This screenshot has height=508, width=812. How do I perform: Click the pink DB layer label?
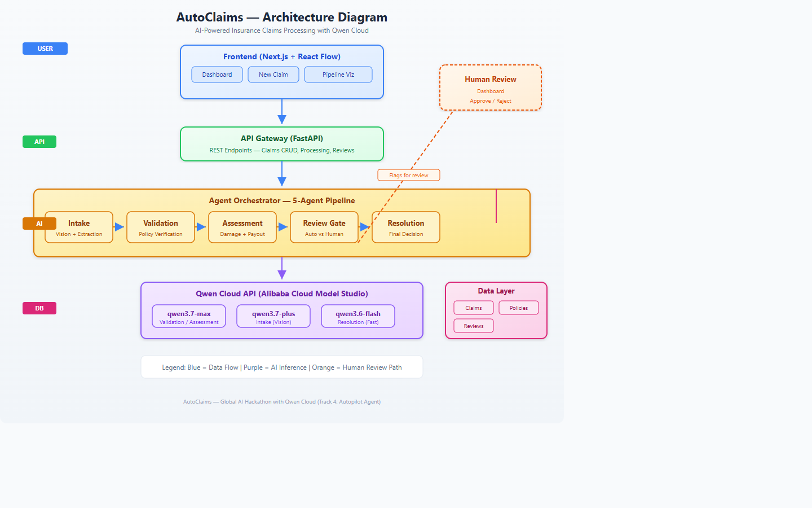click(39, 308)
